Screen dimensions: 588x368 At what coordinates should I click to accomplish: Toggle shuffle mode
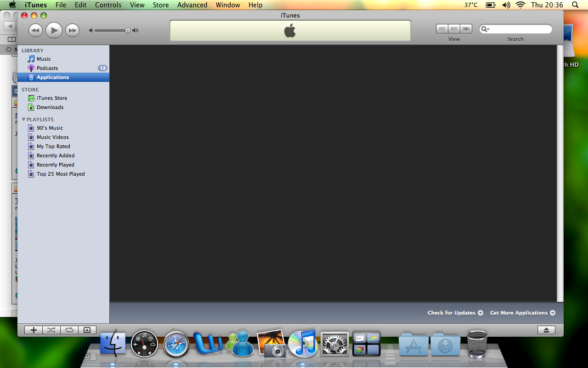[51, 330]
